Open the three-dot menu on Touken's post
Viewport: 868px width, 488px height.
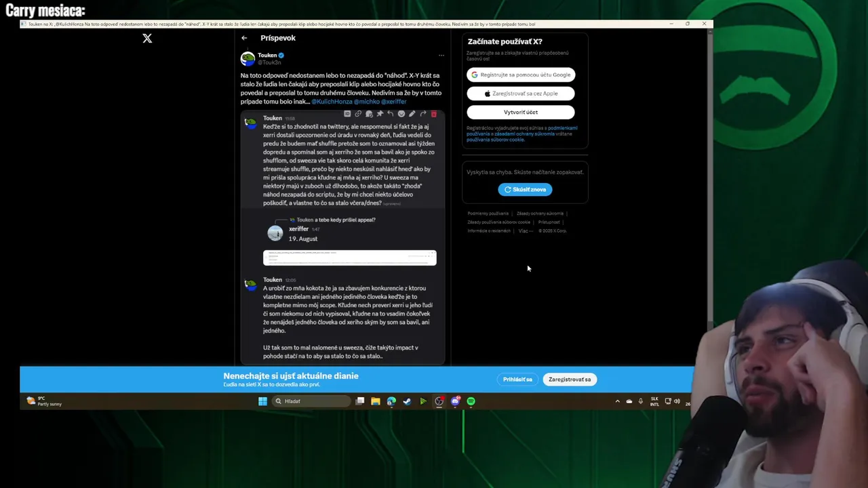click(x=441, y=56)
